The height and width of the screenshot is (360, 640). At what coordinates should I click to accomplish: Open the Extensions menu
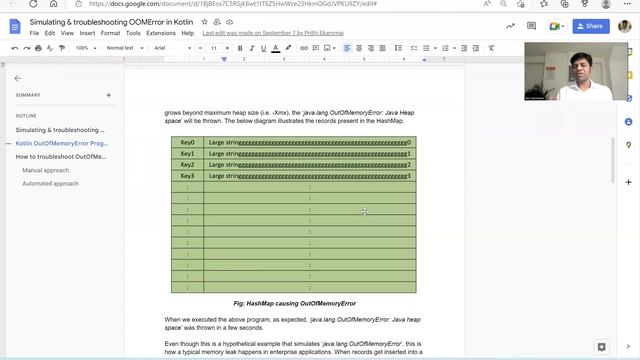click(x=161, y=33)
